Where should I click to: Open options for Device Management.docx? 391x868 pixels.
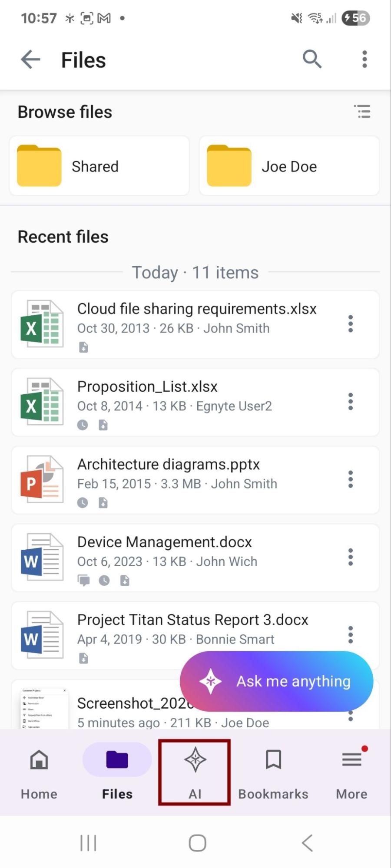tap(350, 557)
